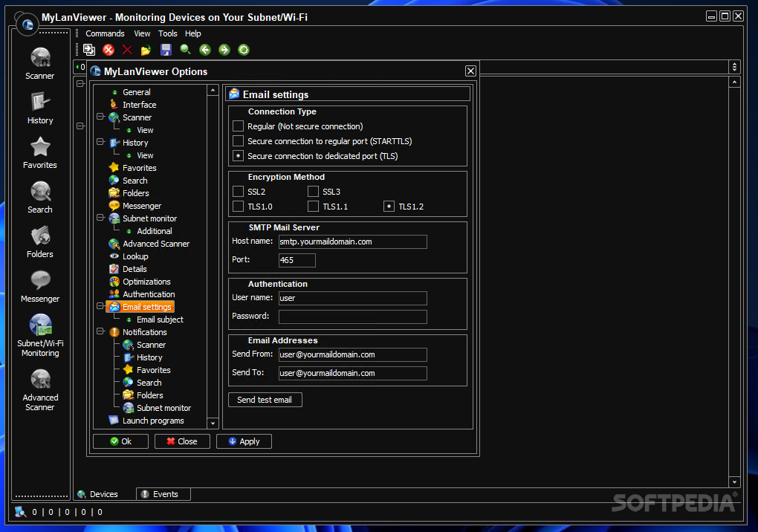Click Send test email button
The height and width of the screenshot is (532, 758).
click(265, 400)
